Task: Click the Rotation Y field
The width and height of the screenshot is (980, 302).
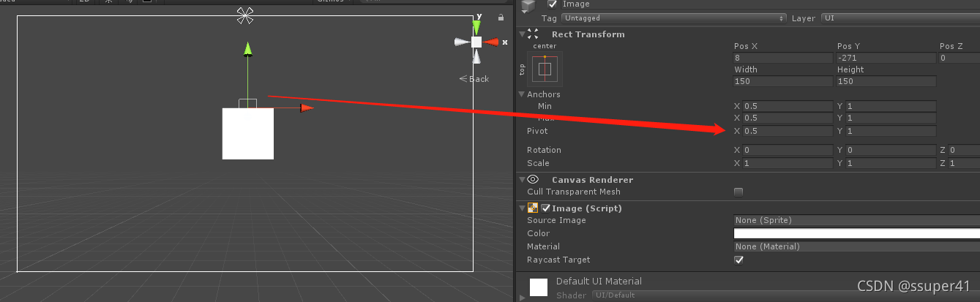Action: click(x=891, y=151)
